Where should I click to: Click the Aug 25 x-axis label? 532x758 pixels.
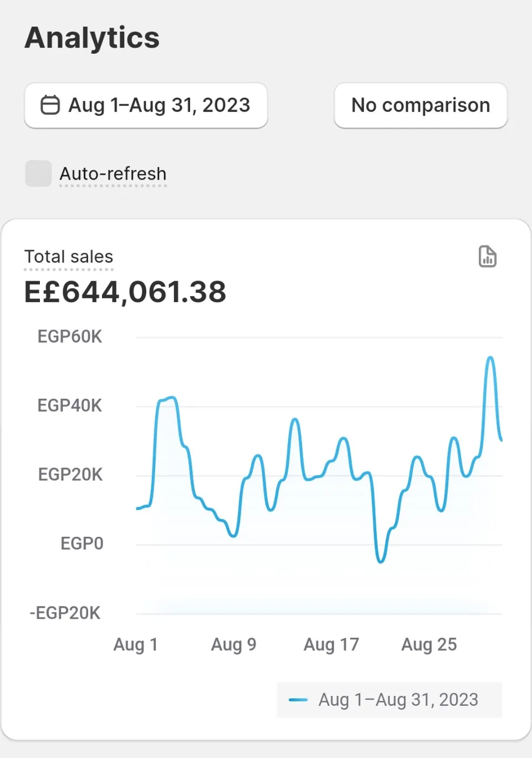pos(429,644)
